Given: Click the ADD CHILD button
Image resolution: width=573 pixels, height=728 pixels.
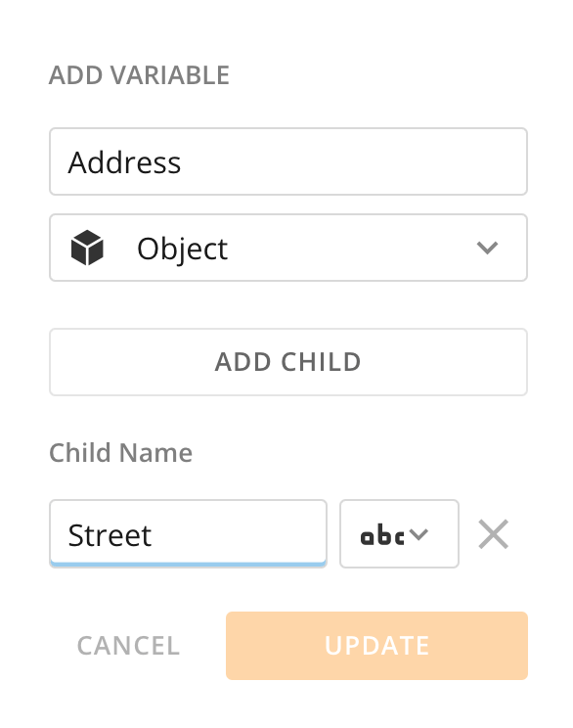Looking at the screenshot, I should [x=288, y=362].
